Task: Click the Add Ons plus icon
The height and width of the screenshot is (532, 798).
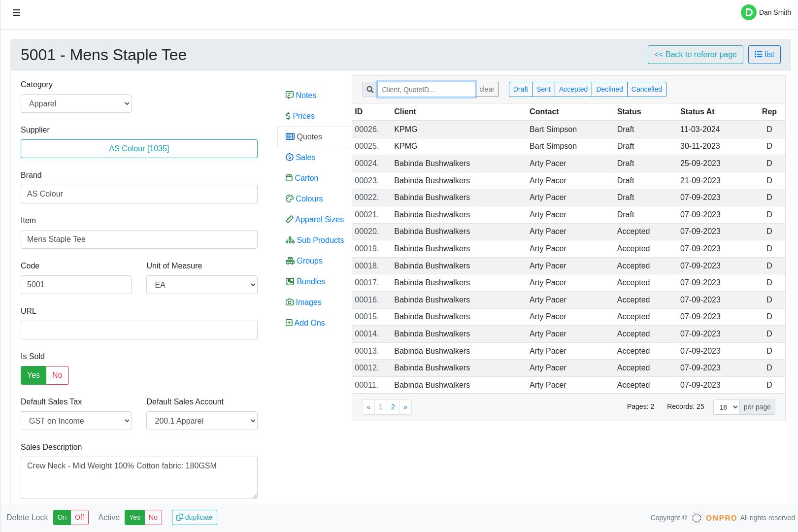Action: click(289, 323)
